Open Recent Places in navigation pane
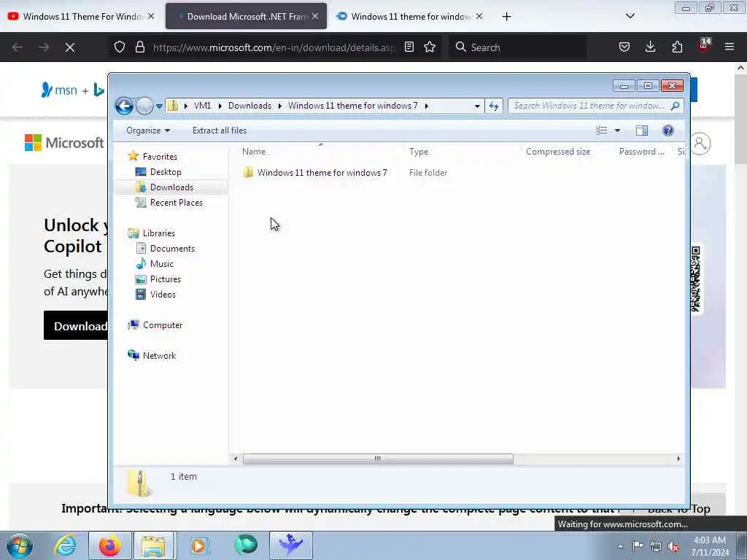This screenshot has width=747, height=560. [176, 203]
